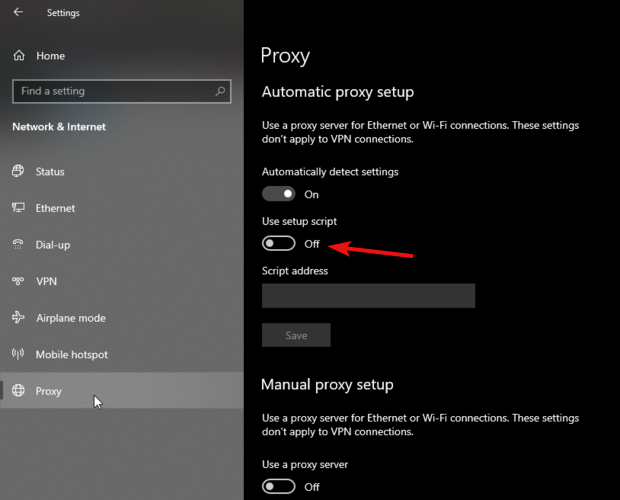Click the Script address text field
The image size is (620, 500).
(x=368, y=295)
